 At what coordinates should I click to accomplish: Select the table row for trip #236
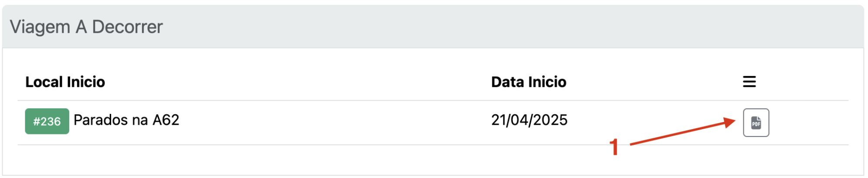[x=433, y=123]
